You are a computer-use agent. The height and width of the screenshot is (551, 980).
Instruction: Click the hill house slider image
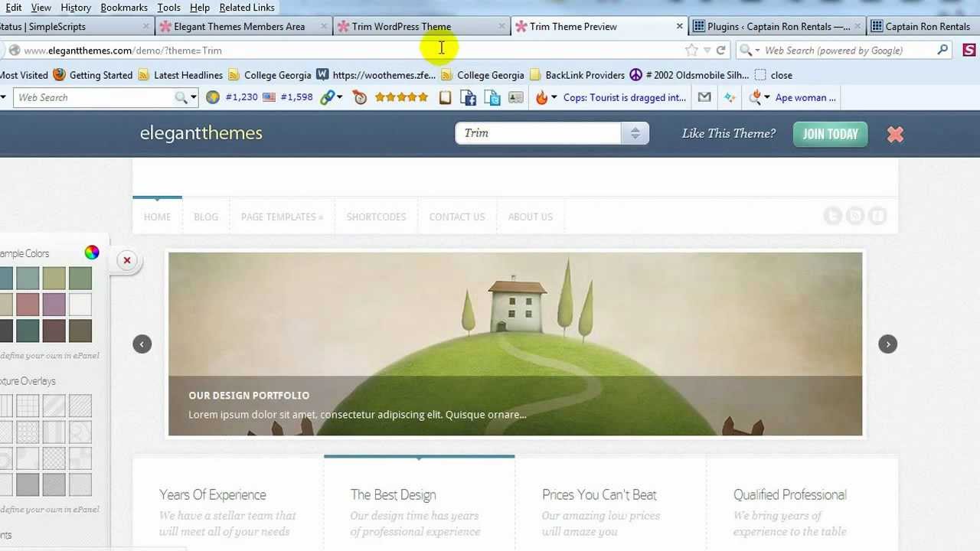(515, 344)
